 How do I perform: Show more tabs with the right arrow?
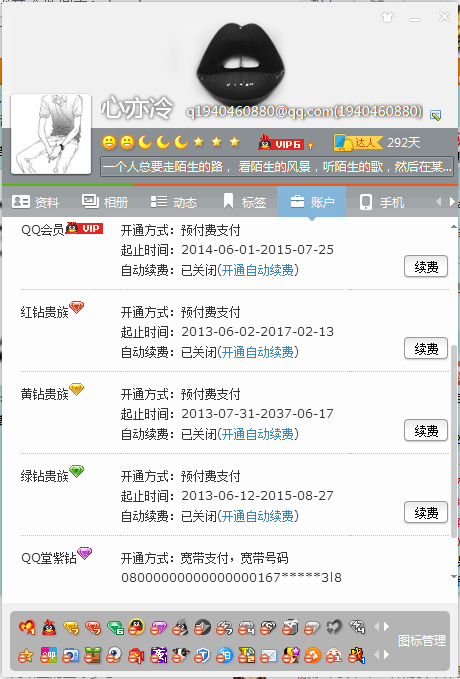coord(452,201)
